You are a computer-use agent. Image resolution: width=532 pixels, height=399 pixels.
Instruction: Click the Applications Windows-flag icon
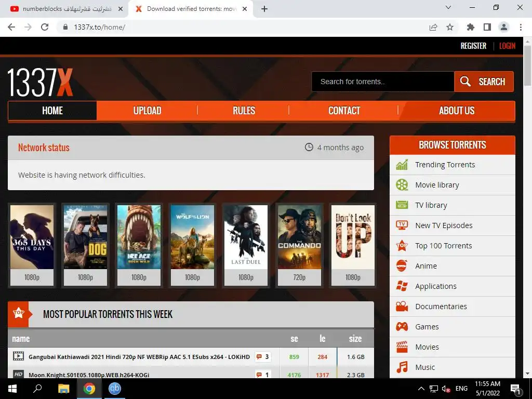tap(402, 286)
